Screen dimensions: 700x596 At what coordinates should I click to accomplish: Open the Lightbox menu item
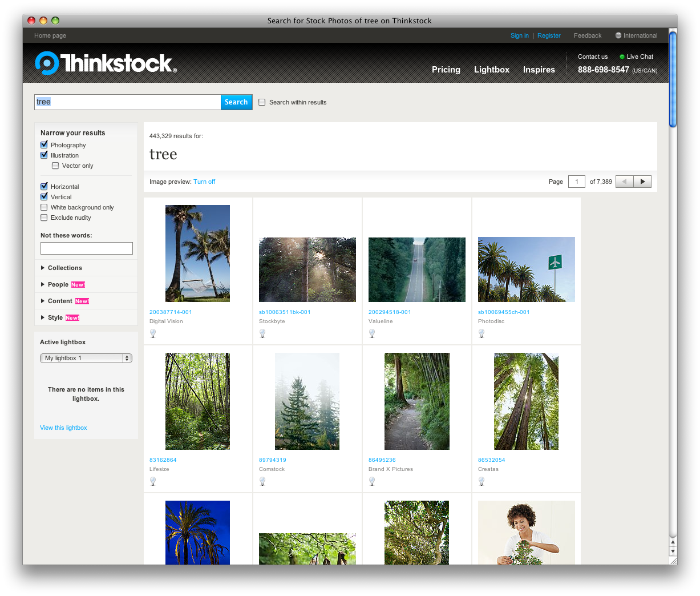492,70
